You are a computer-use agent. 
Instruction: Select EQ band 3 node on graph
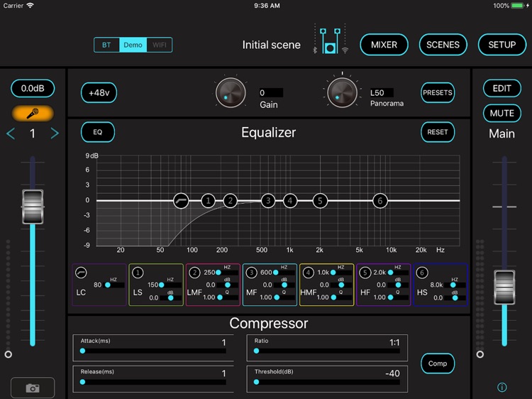click(x=268, y=201)
